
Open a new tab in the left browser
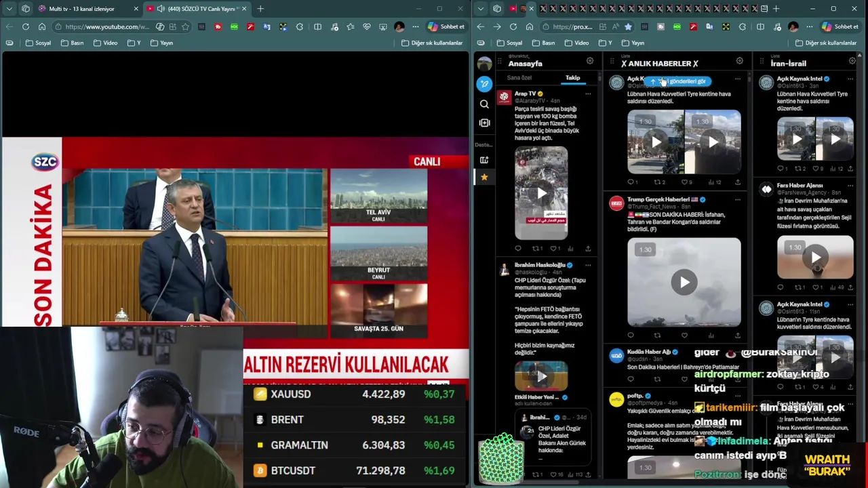click(x=260, y=9)
